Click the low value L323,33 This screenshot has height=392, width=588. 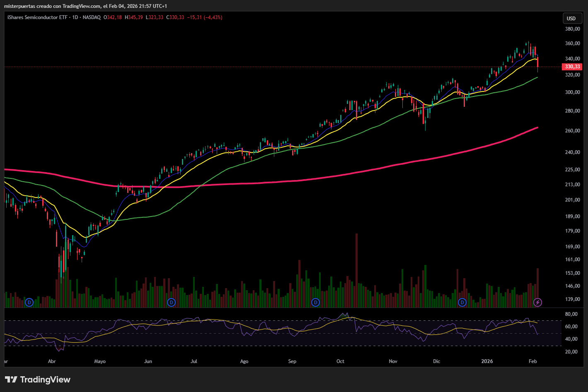click(155, 17)
